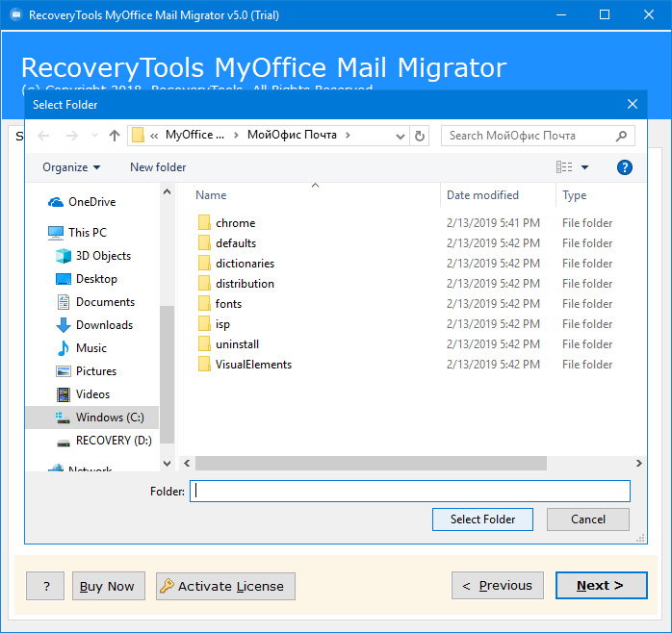672x633 pixels.
Task: Select the uninstall folder icon
Action: [x=204, y=343]
